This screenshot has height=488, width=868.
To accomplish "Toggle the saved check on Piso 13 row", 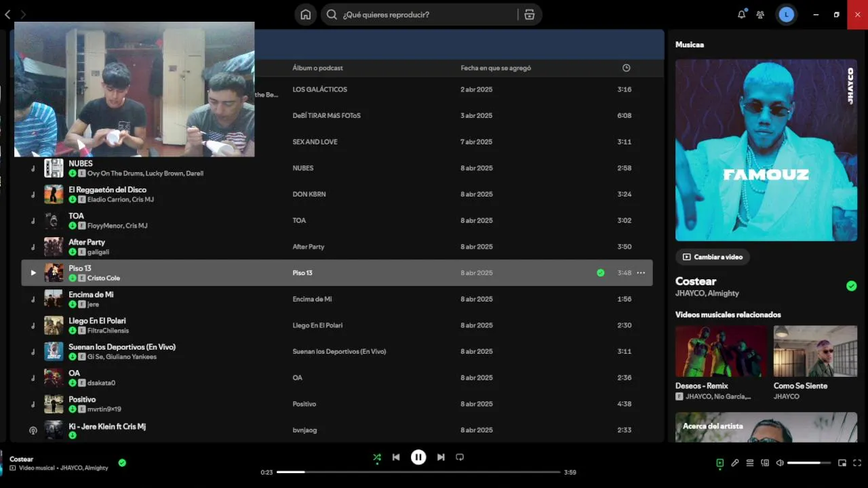I will pos(600,273).
